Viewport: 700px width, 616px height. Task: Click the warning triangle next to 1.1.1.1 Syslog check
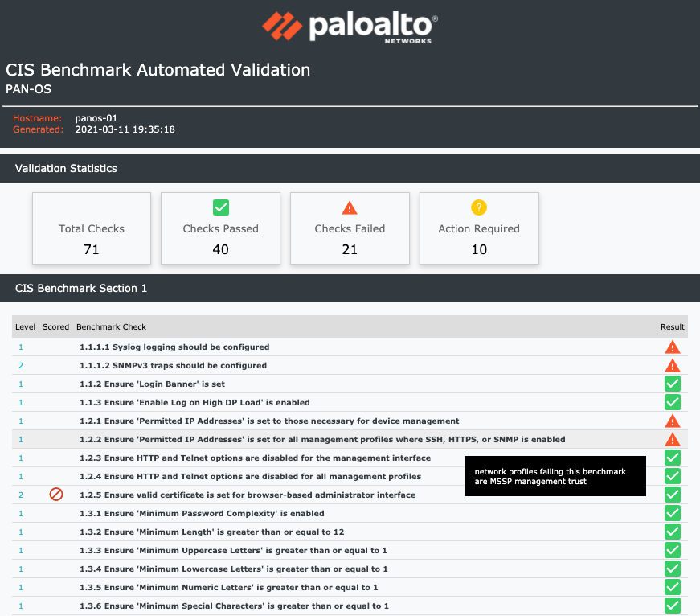672,347
